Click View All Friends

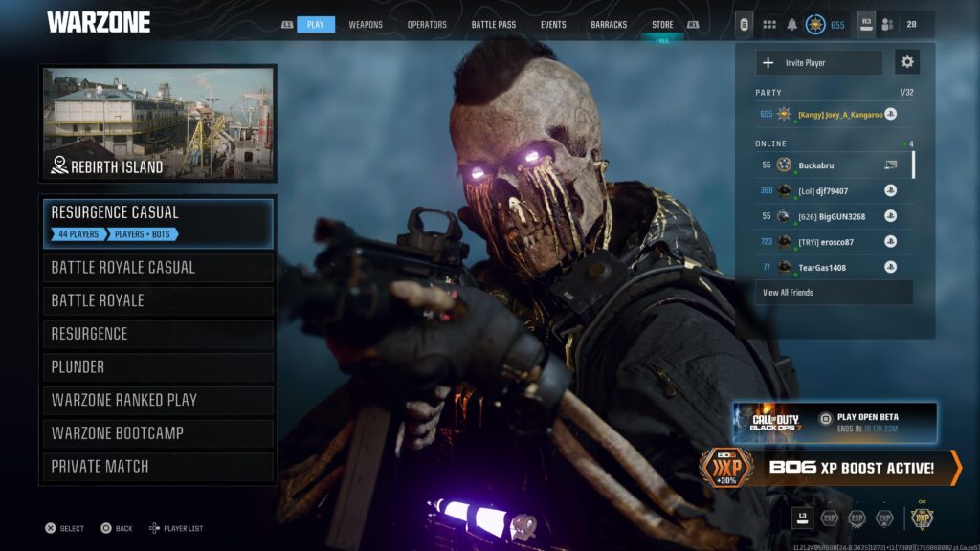coord(834,293)
